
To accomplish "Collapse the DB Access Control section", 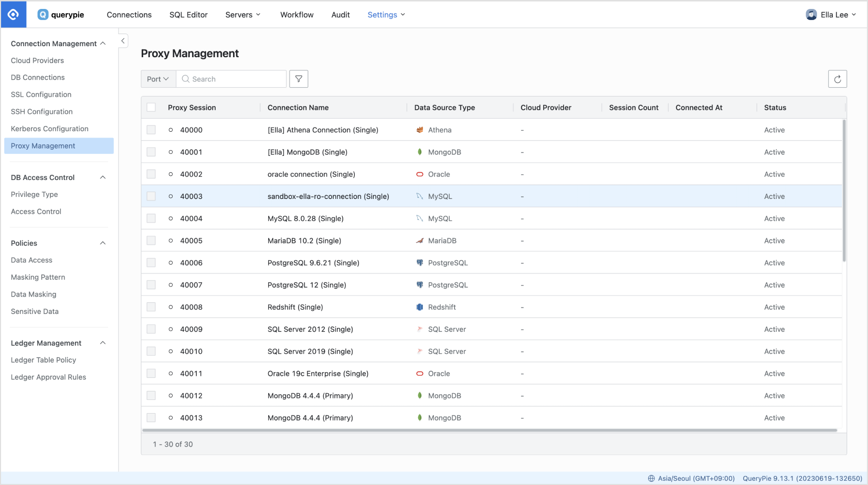I will 103,177.
